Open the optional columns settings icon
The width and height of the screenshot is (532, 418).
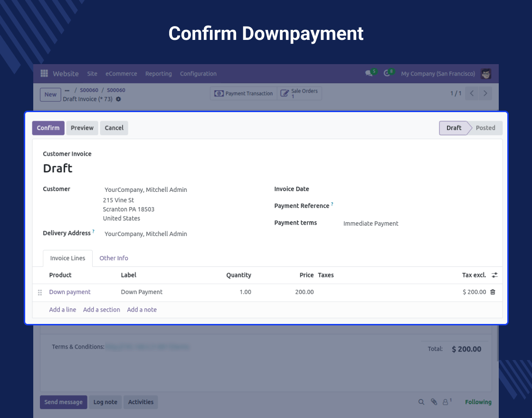[x=494, y=275]
